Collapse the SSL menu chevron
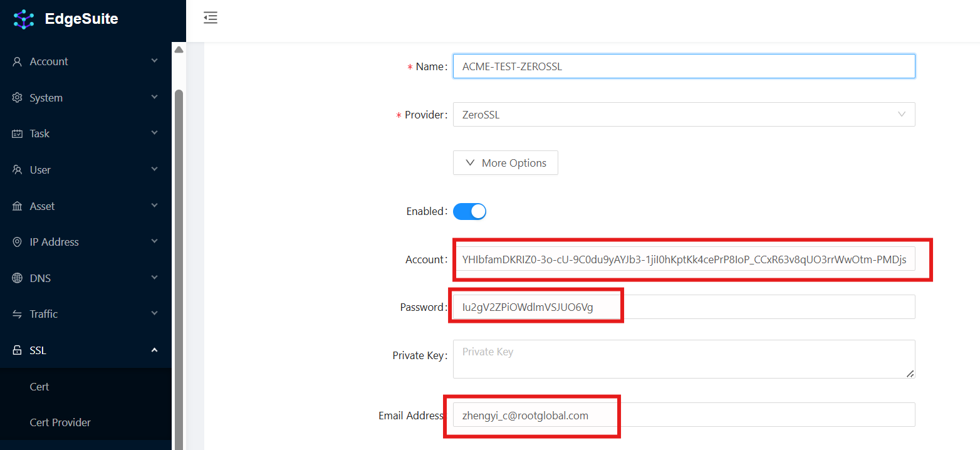This screenshot has height=450, width=980. pos(154,350)
